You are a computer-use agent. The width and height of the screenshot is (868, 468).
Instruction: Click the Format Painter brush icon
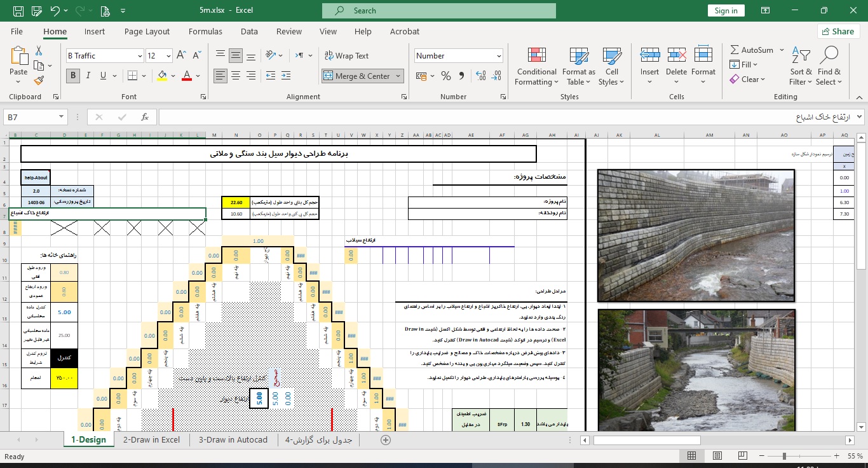[39, 80]
